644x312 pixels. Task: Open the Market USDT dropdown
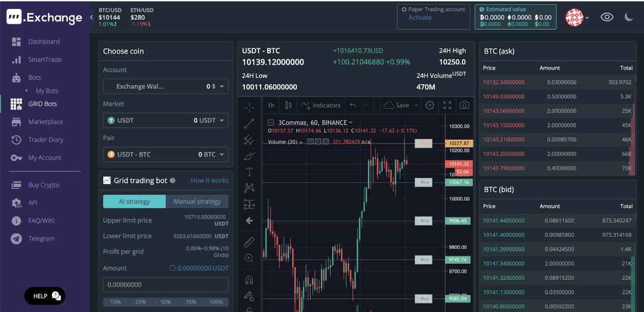pos(166,120)
